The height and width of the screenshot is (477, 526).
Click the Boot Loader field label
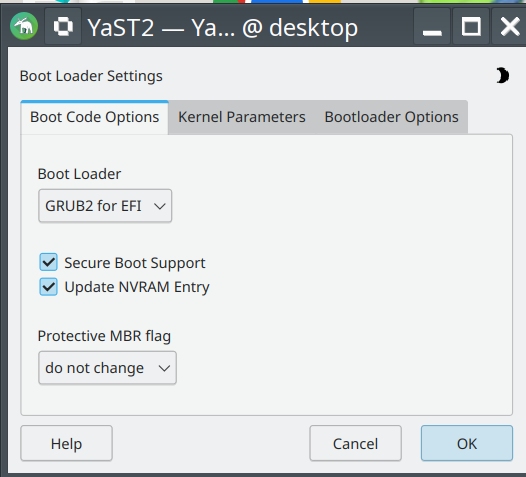tap(79, 174)
